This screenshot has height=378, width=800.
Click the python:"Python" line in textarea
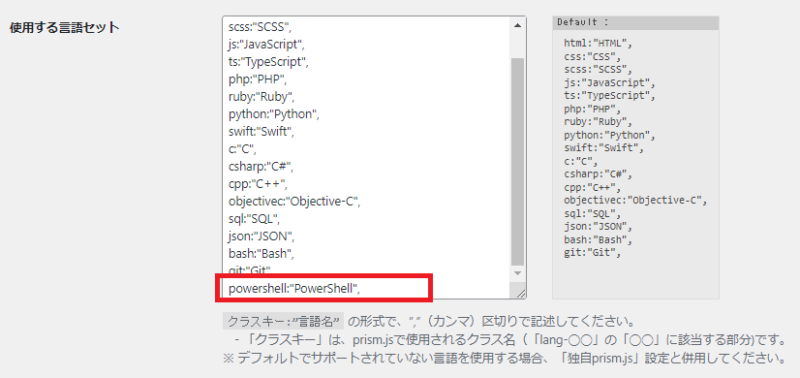[274, 114]
